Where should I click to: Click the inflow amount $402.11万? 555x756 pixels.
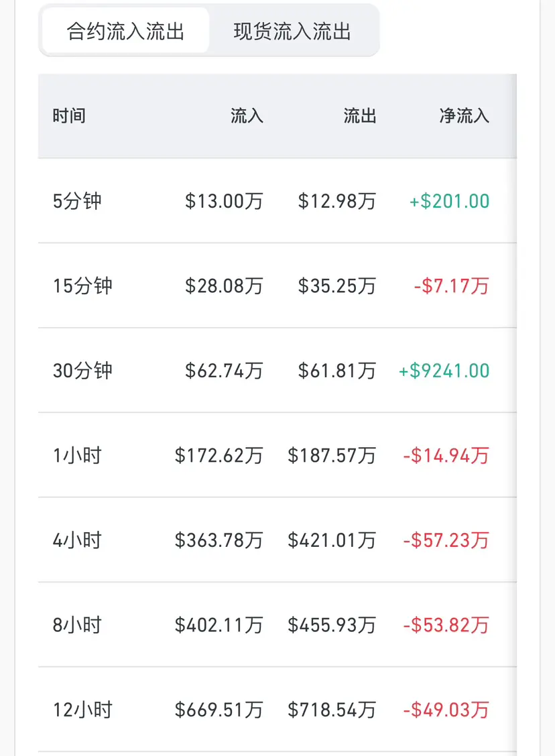[219, 625]
